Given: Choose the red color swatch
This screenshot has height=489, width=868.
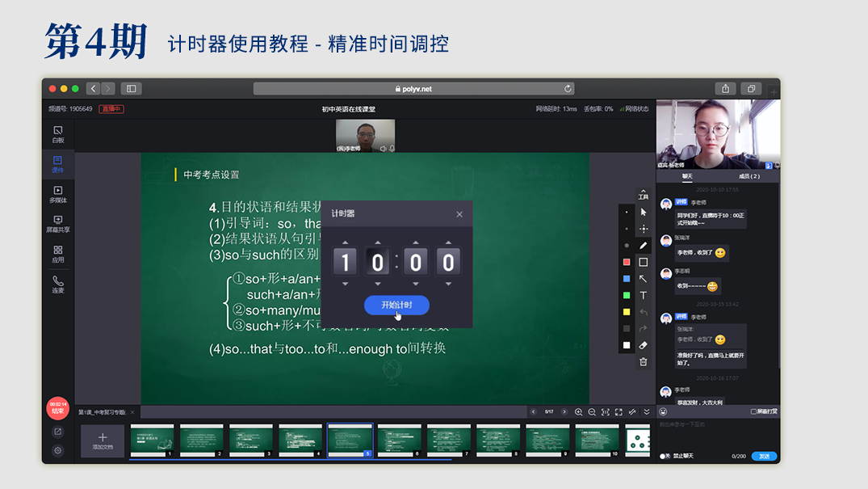Looking at the screenshot, I should pyautogui.click(x=627, y=262).
